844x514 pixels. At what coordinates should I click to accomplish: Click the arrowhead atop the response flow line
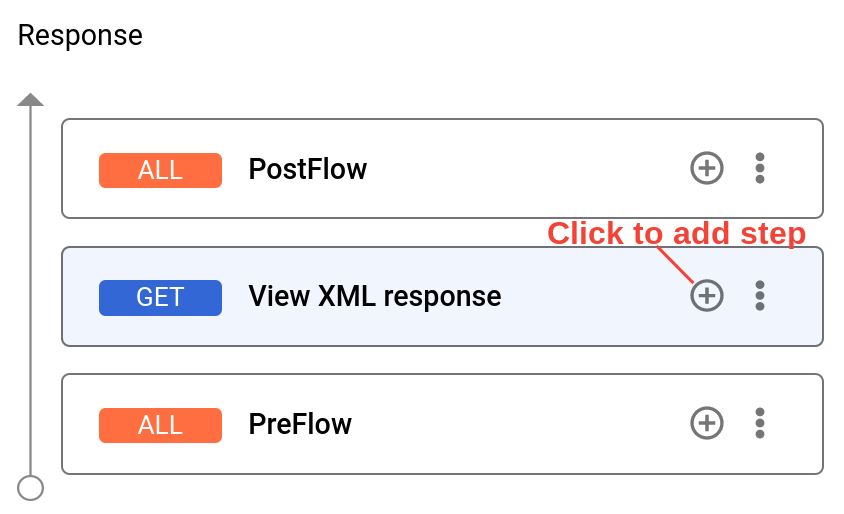pos(31,100)
